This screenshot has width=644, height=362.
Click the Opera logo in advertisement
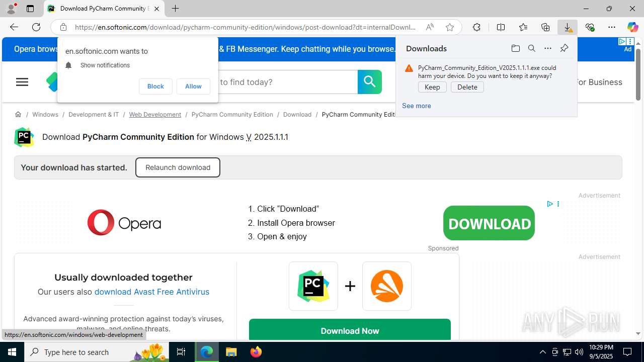(124, 222)
